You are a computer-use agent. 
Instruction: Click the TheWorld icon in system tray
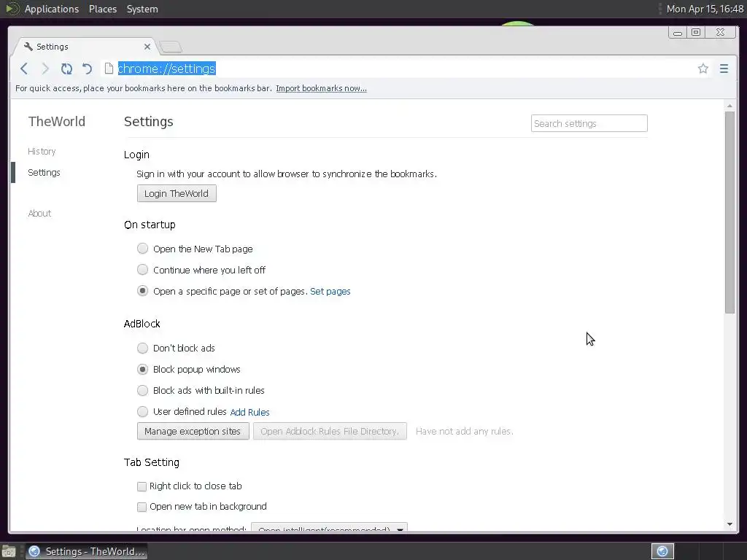[662, 551]
